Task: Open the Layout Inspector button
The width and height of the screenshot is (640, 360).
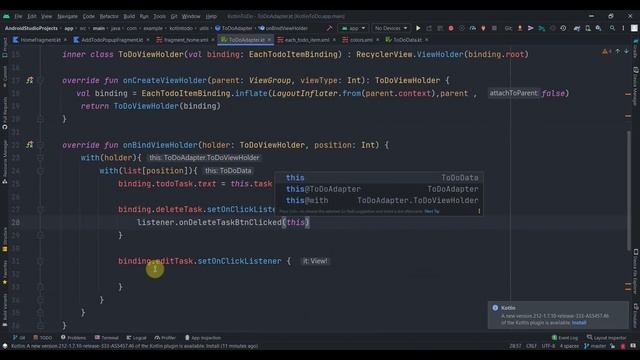Action: point(607,338)
